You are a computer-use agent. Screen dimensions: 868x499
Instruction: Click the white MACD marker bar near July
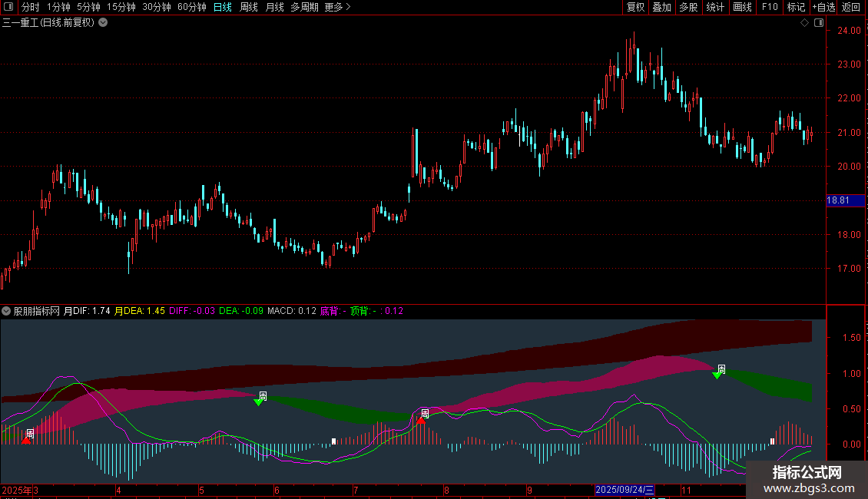[333, 441]
